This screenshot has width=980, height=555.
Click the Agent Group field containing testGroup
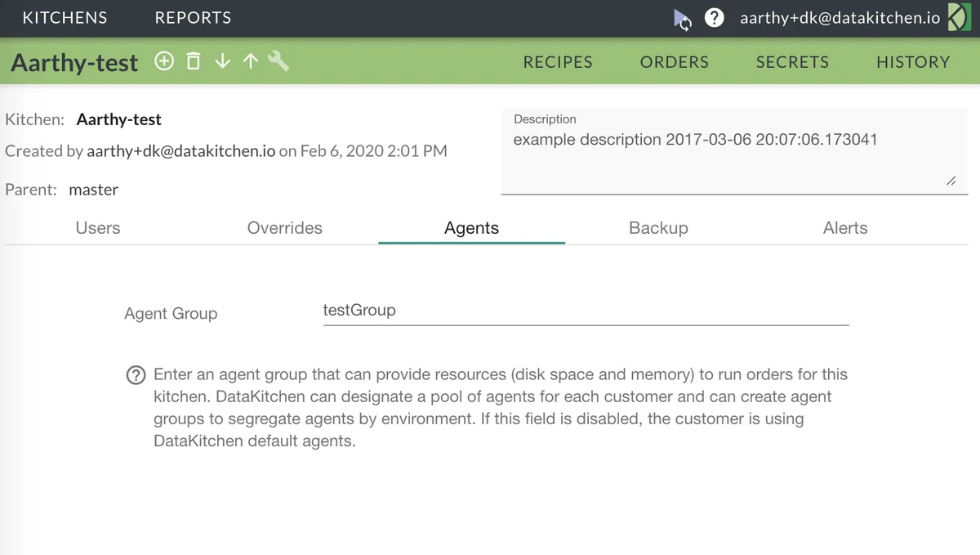pyautogui.click(x=586, y=311)
